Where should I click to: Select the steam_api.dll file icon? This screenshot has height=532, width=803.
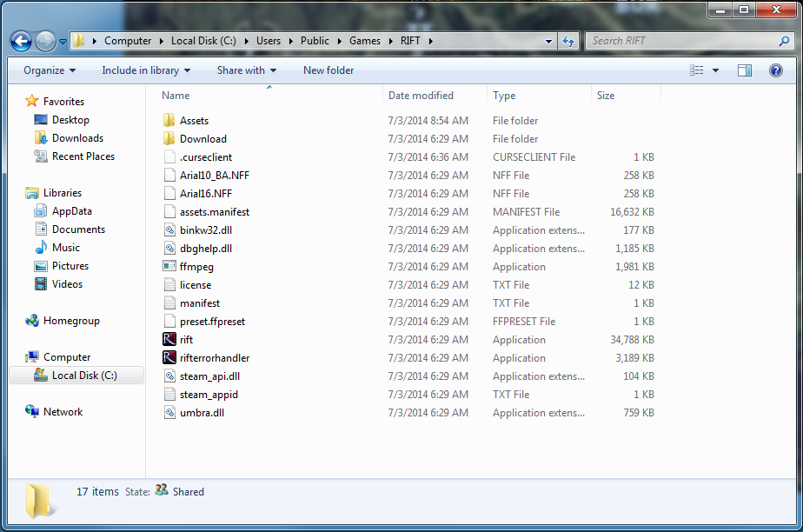pos(169,376)
